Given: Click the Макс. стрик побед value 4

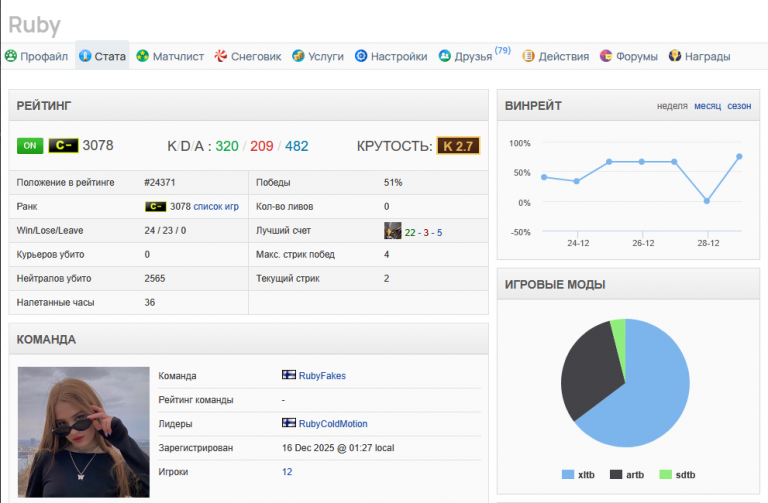Looking at the screenshot, I should (x=386, y=255).
